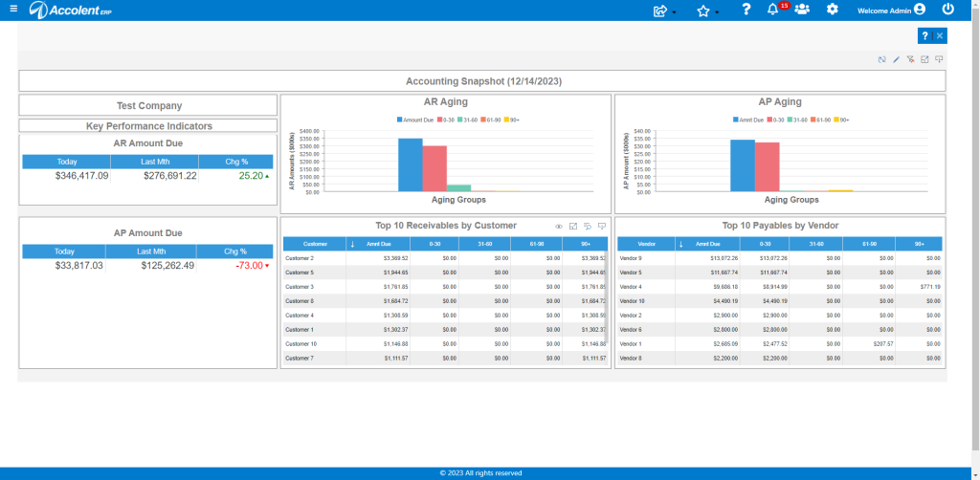980x480 pixels.
Task: Clear filters with the funnel icon
Action: [x=911, y=60]
